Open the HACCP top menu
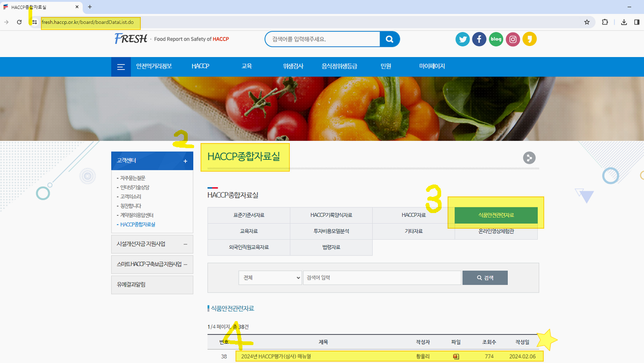644x363 pixels. 201,66
